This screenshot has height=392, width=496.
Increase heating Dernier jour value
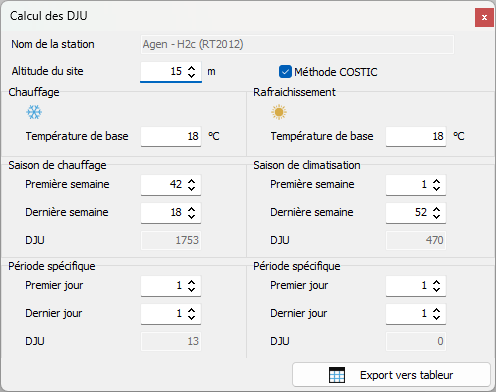(x=191, y=310)
